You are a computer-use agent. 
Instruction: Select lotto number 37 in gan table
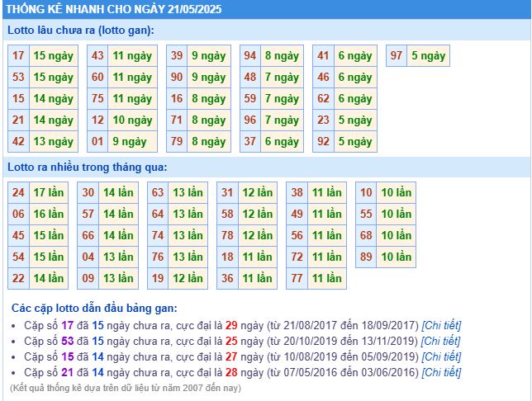coord(250,141)
